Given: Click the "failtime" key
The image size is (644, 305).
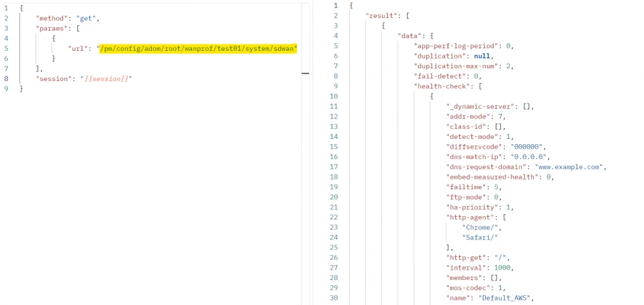Looking at the screenshot, I should (x=466, y=187).
